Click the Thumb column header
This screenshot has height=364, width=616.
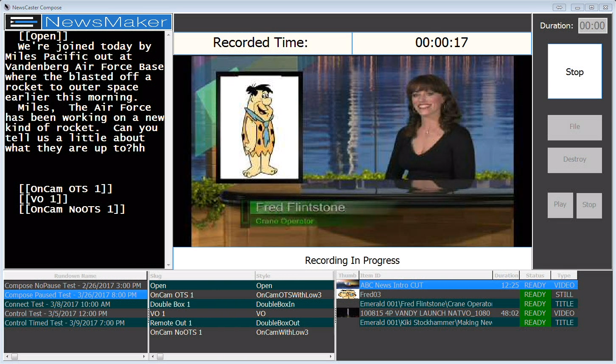(347, 276)
